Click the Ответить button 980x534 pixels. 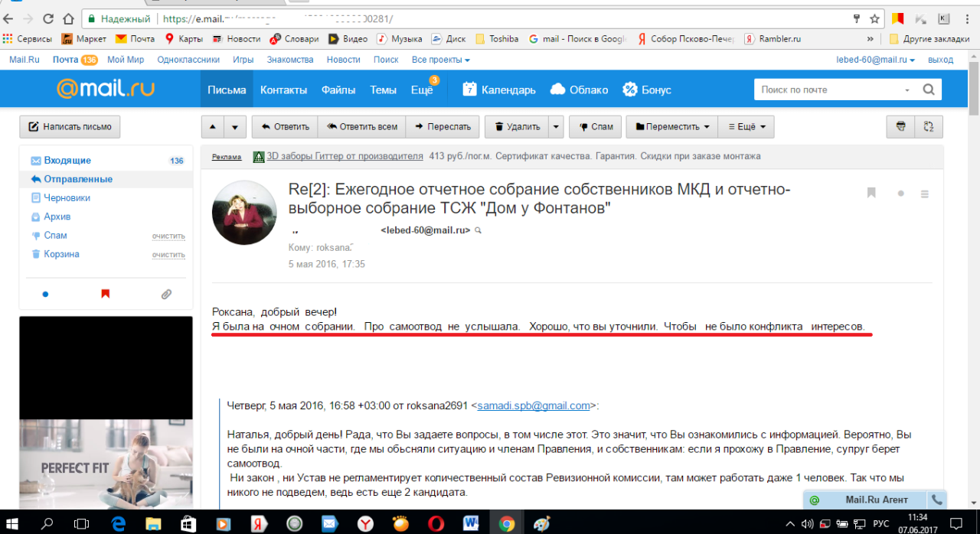click(x=285, y=127)
